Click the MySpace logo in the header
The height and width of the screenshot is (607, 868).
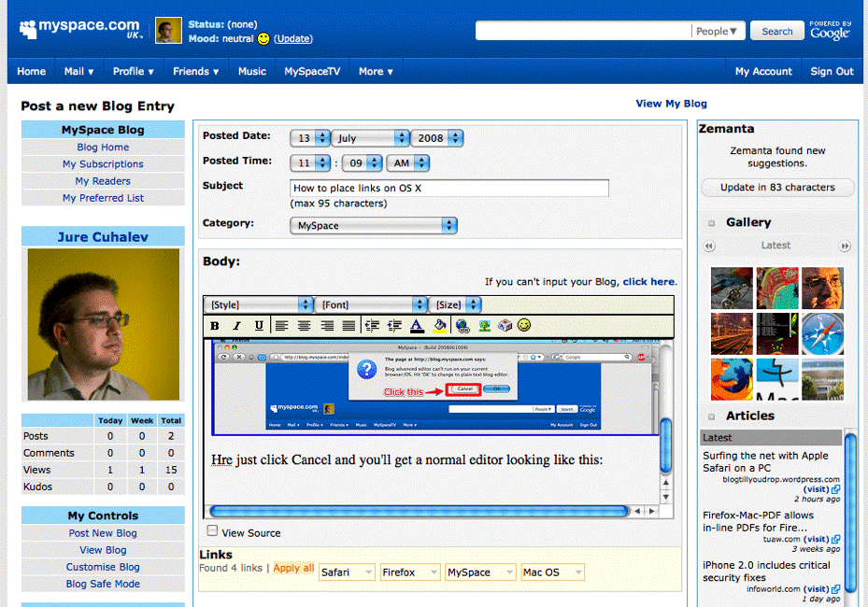click(x=79, y=29)
